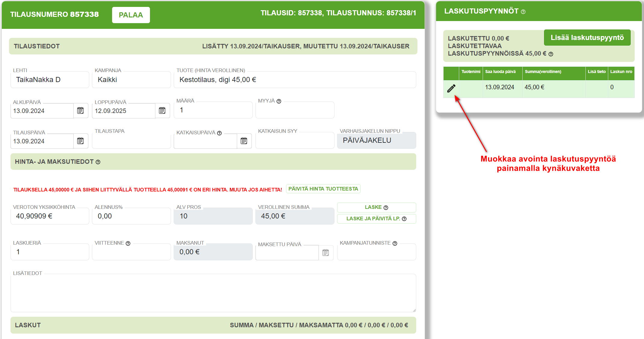Open the Maksettu päivä calendar picker
The image size is (644, 339).
(x=326, y=253)
